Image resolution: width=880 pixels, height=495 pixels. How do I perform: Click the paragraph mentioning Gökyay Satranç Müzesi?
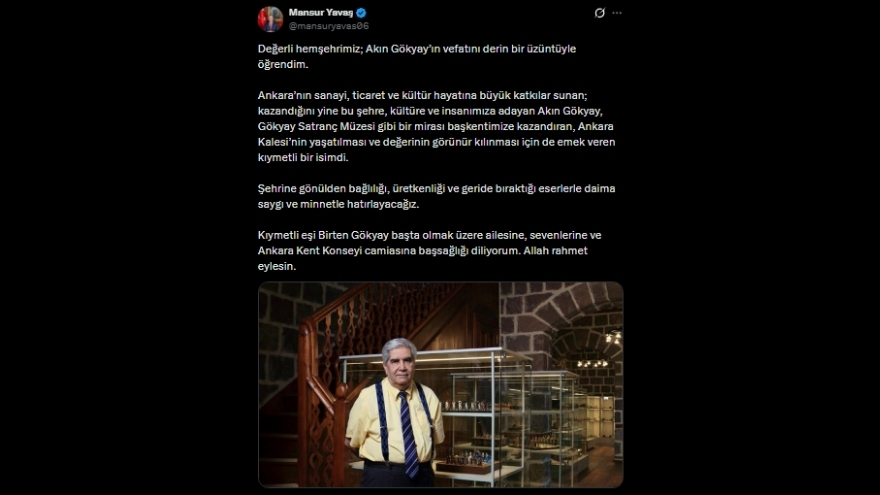pyautogui.click(x=437, y=126)
